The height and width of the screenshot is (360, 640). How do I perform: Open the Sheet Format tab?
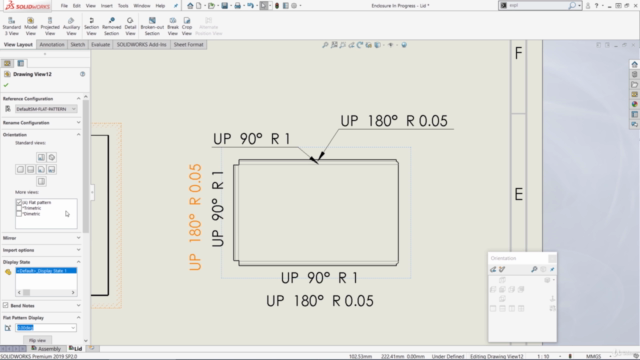188,44
